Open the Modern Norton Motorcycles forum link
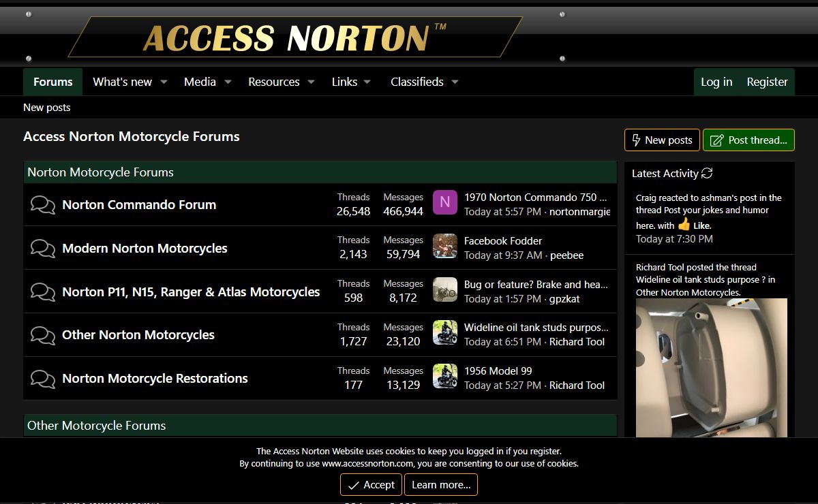 pyautogui.click(x=145, y=249)
